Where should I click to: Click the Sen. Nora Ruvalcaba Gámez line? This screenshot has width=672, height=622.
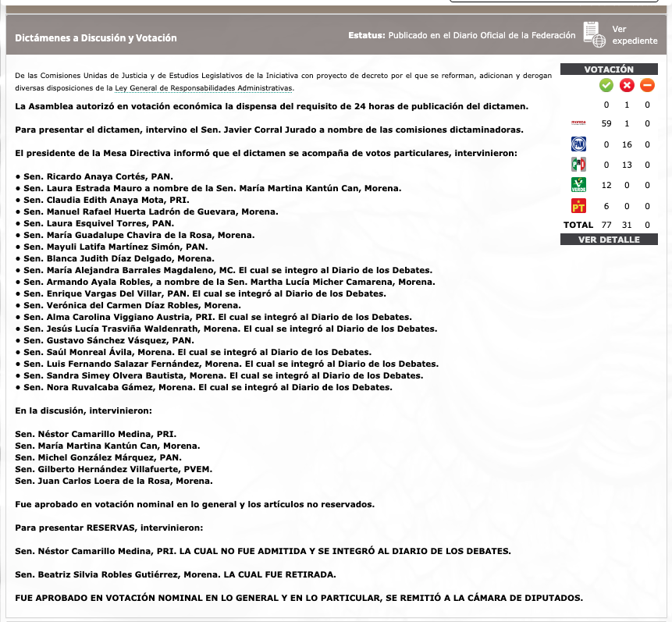point(204,388)
